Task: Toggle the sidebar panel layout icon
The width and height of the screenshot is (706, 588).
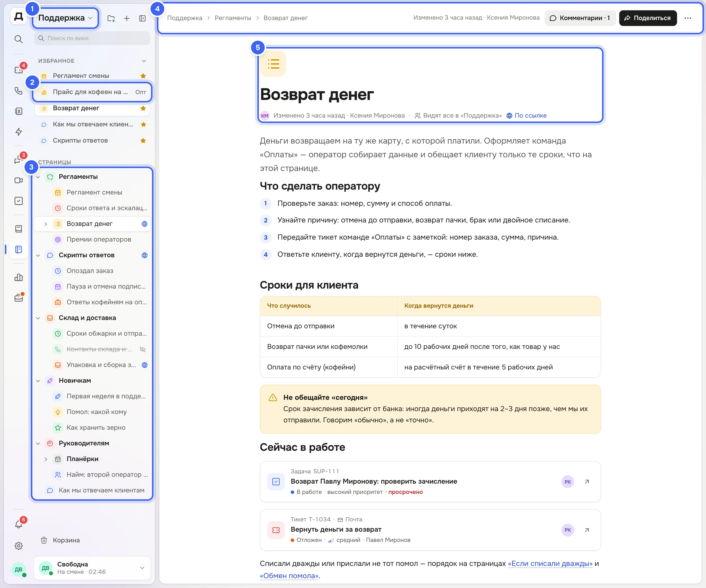Action: (142, 18)
